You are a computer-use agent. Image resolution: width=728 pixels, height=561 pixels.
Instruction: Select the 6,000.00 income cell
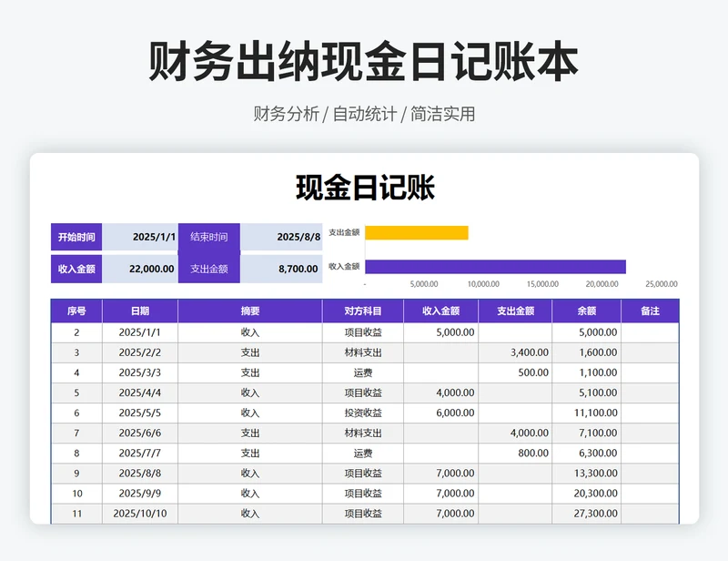[x=441, y=413]
